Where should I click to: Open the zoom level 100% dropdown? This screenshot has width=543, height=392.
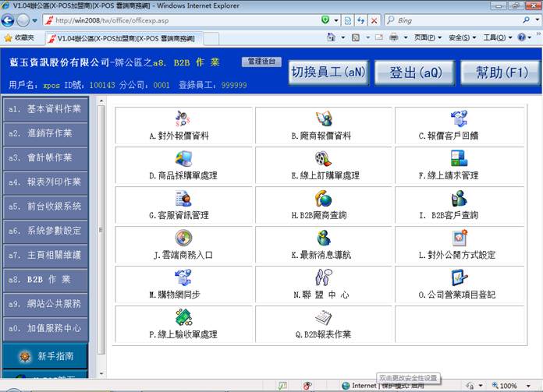(x=513, y=386)
